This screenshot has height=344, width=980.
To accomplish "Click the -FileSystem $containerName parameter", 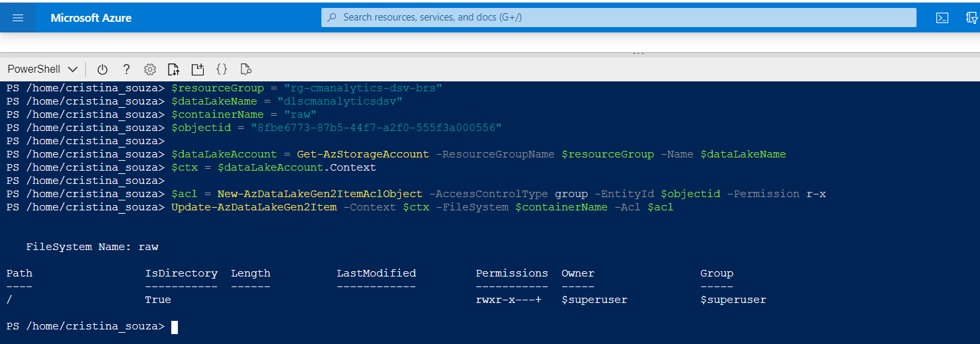I will (522, 207).
